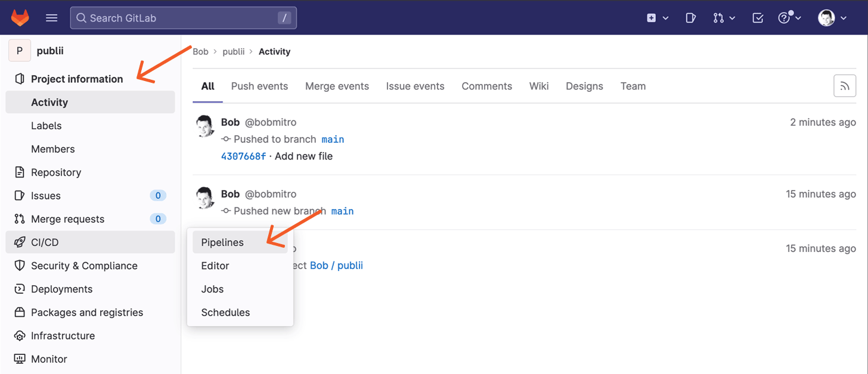868x374 pixels.
Task: Click the Infrastructure icon in the sidebar
Action: 19,335
